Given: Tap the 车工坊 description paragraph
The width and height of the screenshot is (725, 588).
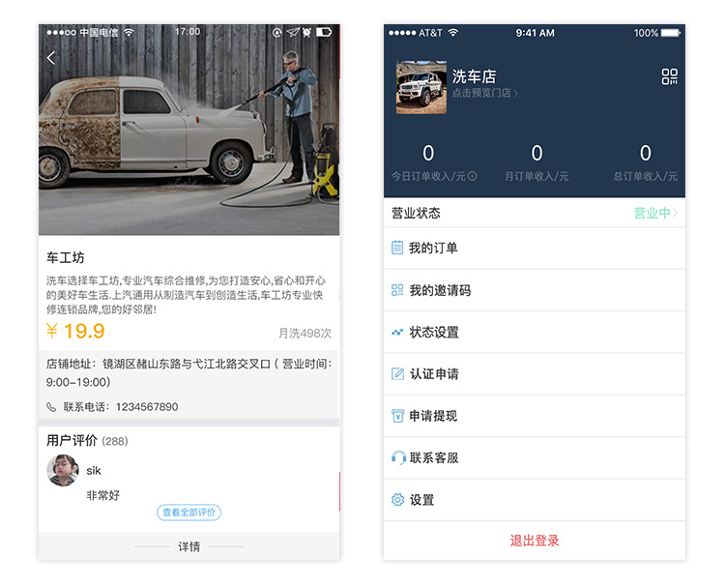Looking at the screenshot, I should (186, 295).
